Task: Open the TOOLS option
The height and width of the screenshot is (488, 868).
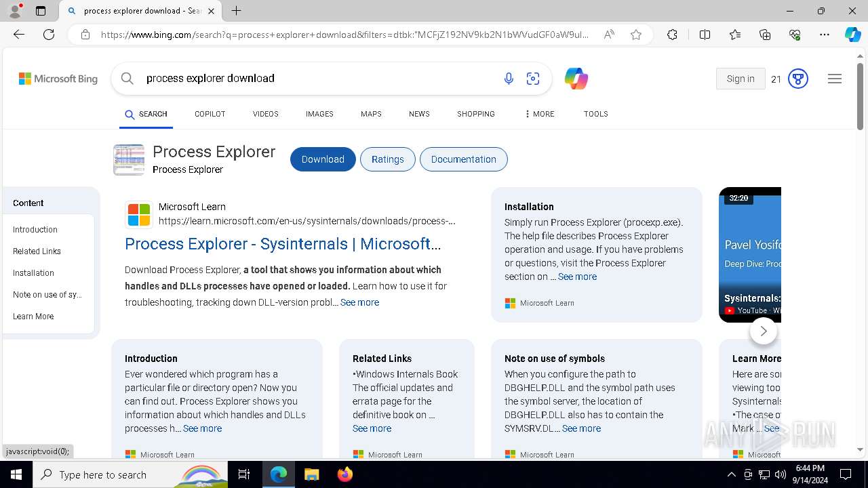Action: pos(596,114)
